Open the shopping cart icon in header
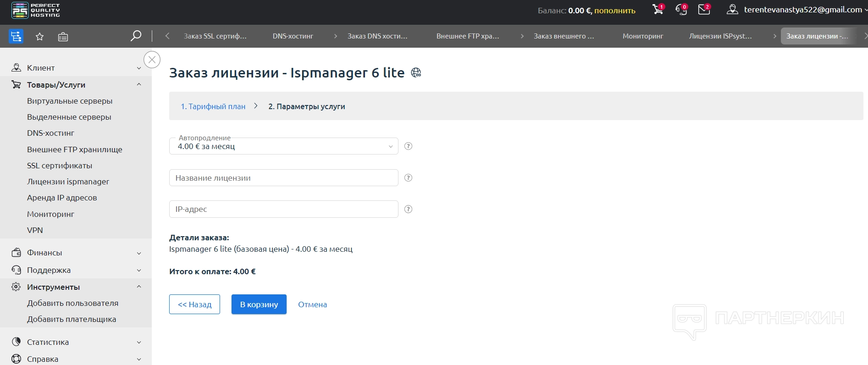The image size is (868, 365). click(658, 10)
